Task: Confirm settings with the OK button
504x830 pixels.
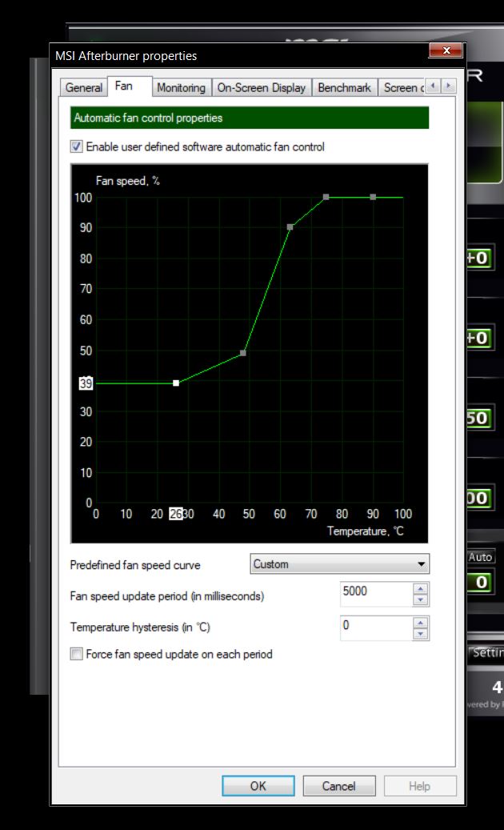Action: pos(258,786)
